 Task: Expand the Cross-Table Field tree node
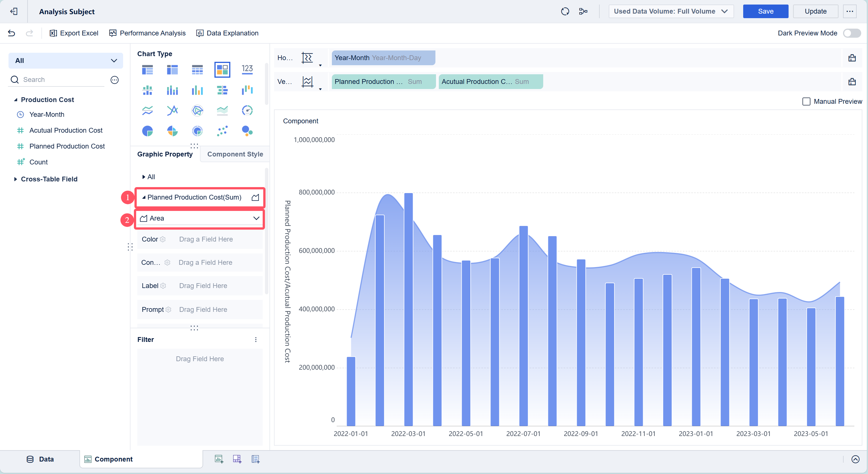pos(16,179)
